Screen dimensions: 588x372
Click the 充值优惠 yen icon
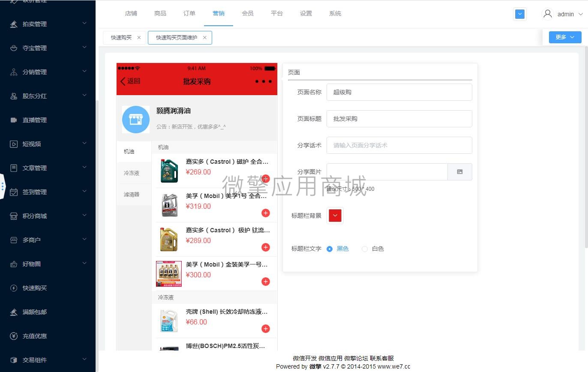(14, 336)
